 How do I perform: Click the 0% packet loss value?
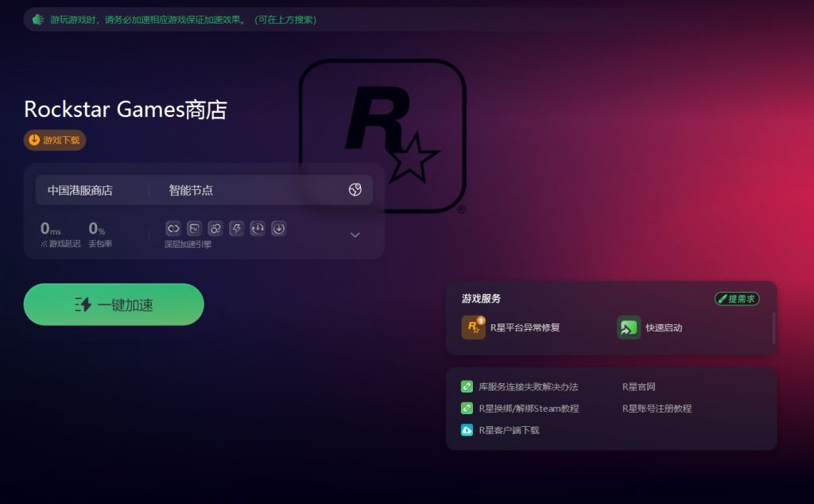click(x=96, y=228)
